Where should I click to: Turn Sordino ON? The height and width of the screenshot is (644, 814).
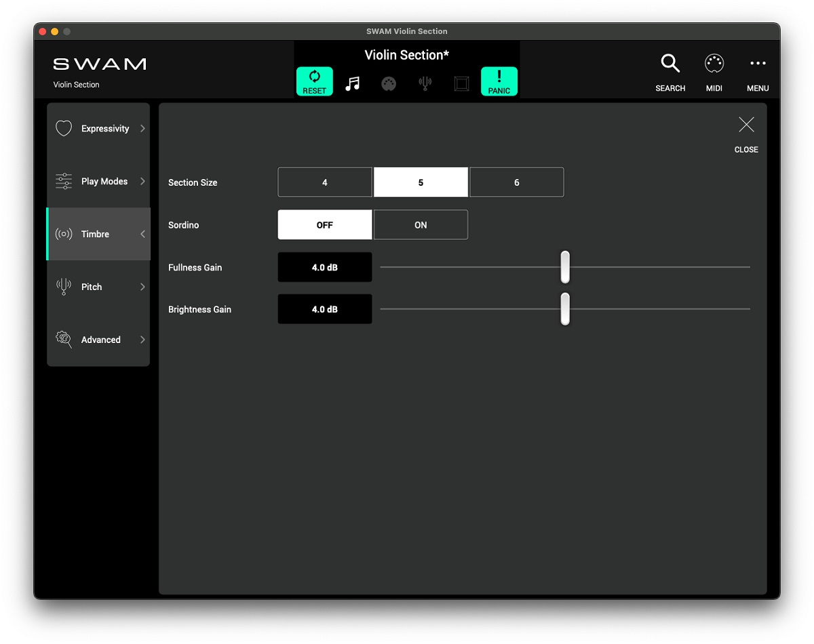pos(421,224)
